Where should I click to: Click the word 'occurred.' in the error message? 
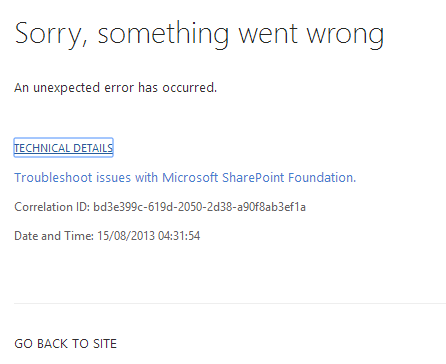(189, 88)
